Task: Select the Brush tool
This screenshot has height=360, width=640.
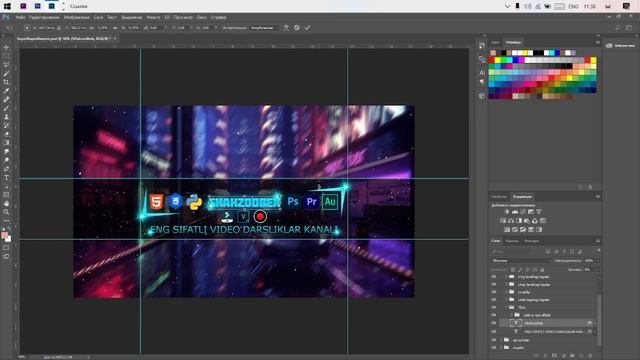Action: click(6, 108)
